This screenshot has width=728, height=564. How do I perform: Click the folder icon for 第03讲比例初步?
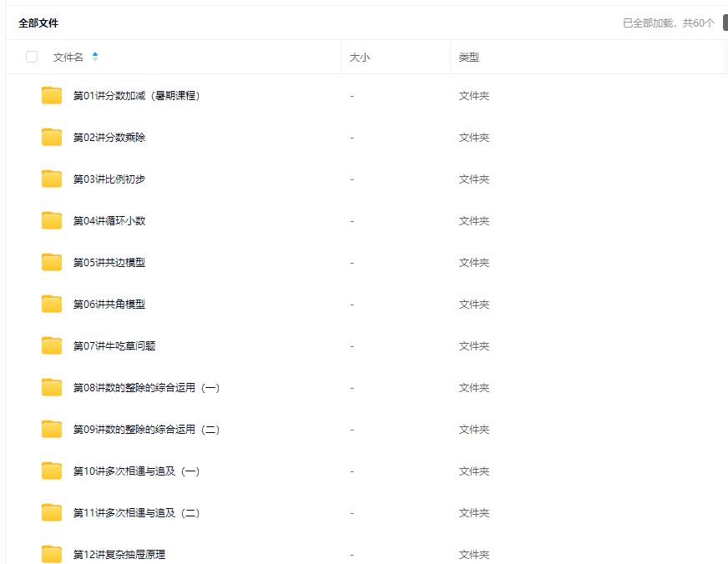(x=52, y=179)
